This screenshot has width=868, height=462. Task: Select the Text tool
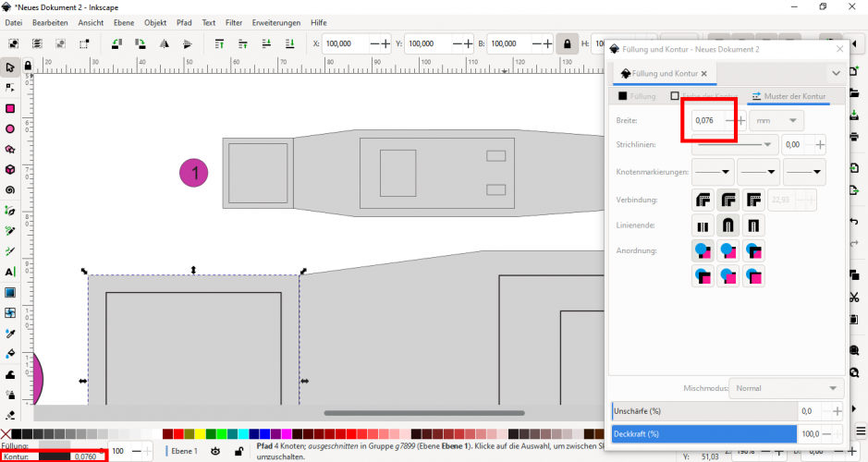coord(10,272)
